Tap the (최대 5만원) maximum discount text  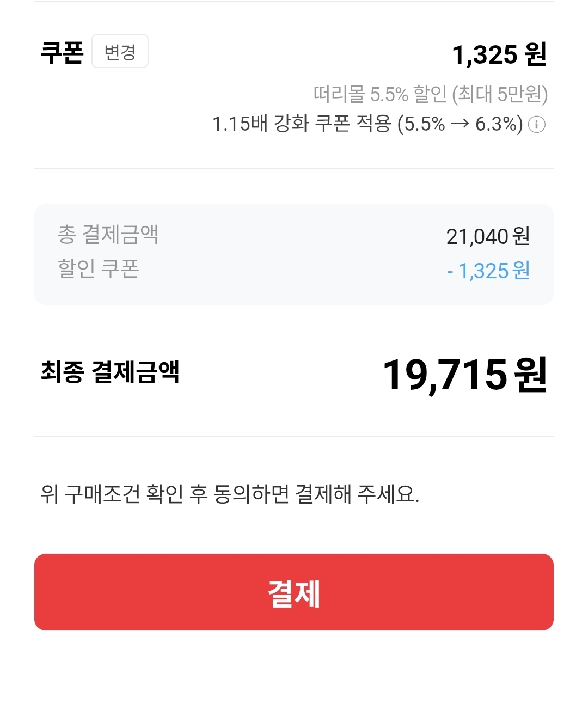(500, 94)
